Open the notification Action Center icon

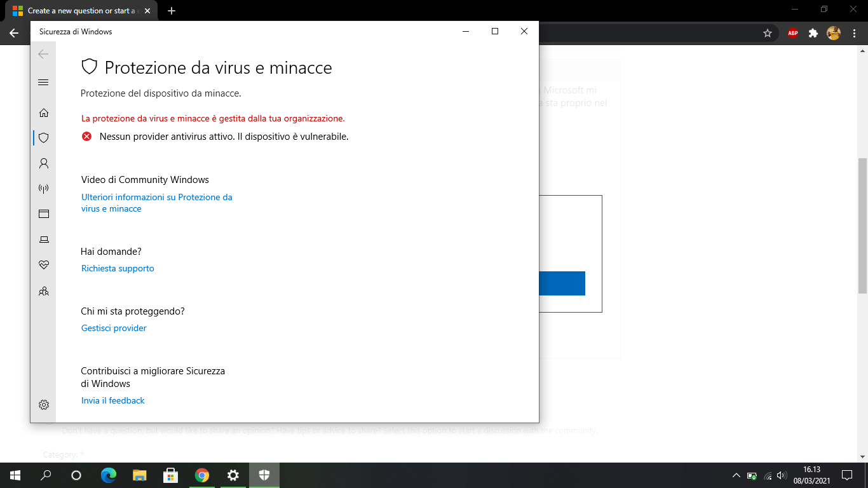846,475
